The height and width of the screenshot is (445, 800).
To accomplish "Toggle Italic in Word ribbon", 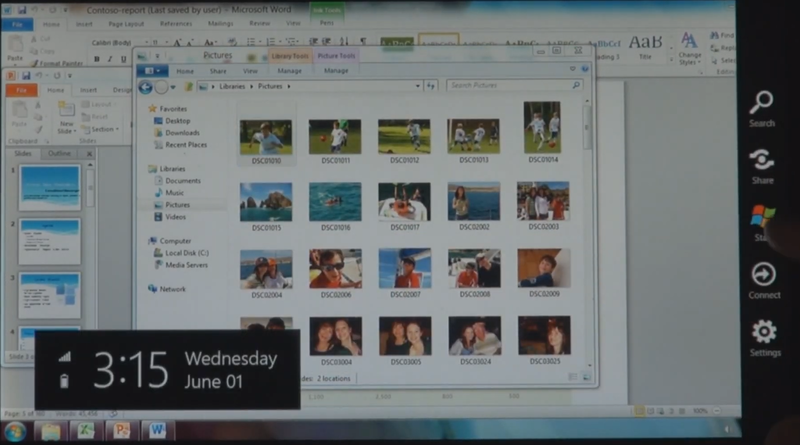I will [110, 59].
